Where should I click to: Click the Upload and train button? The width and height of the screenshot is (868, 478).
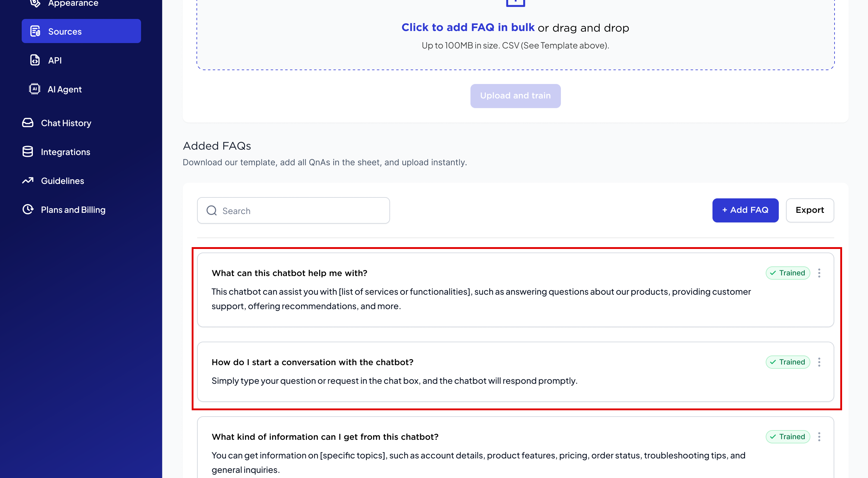[x=515, y=96]
